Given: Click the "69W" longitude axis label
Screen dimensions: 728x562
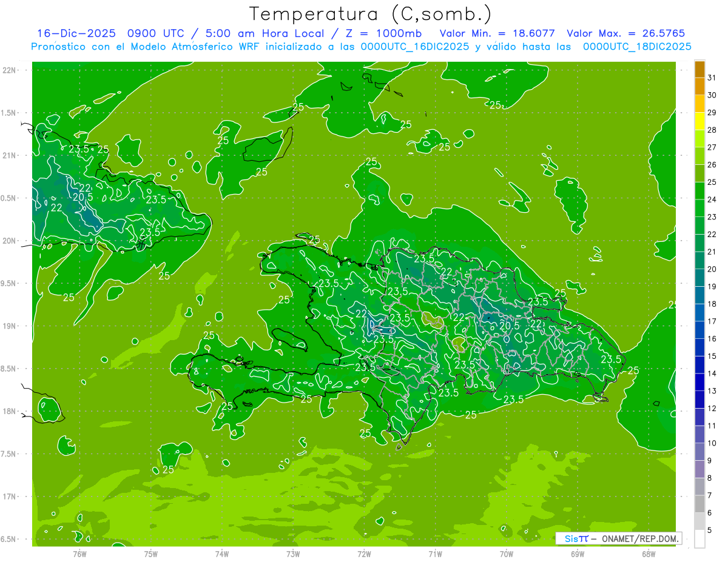Looking at the screenshot, I should pyautogui.click(x=578, y=554).
